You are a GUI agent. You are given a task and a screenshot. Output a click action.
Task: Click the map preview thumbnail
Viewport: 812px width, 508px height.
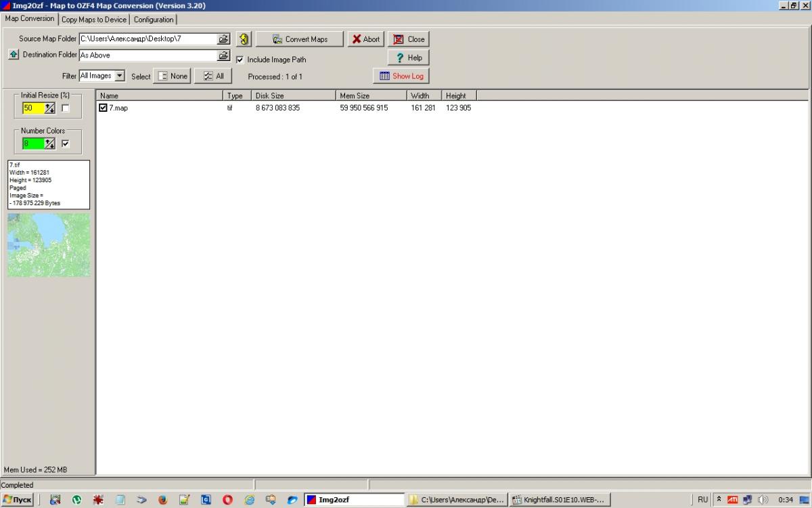49,245
